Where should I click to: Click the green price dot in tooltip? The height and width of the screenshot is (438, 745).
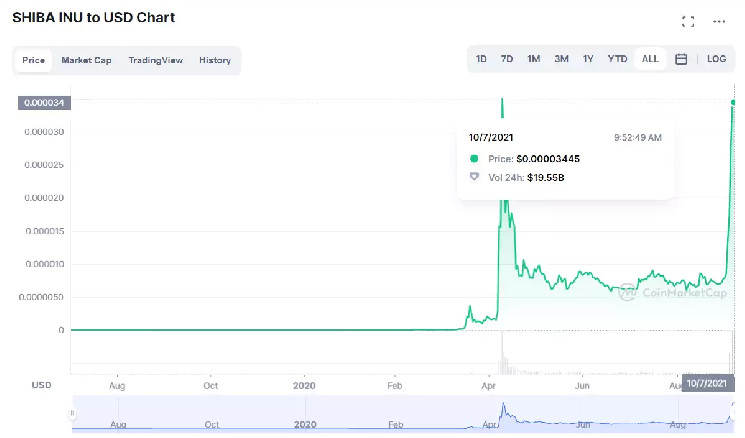tap(474, 158)
